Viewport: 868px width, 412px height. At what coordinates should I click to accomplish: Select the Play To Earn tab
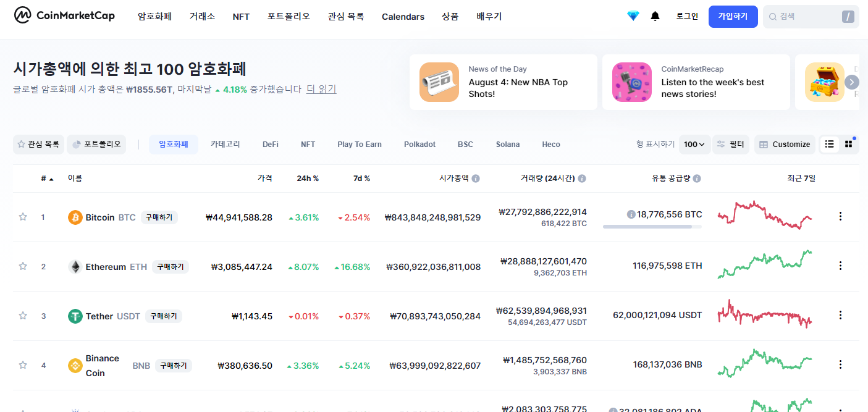click(x=360, y=145)
